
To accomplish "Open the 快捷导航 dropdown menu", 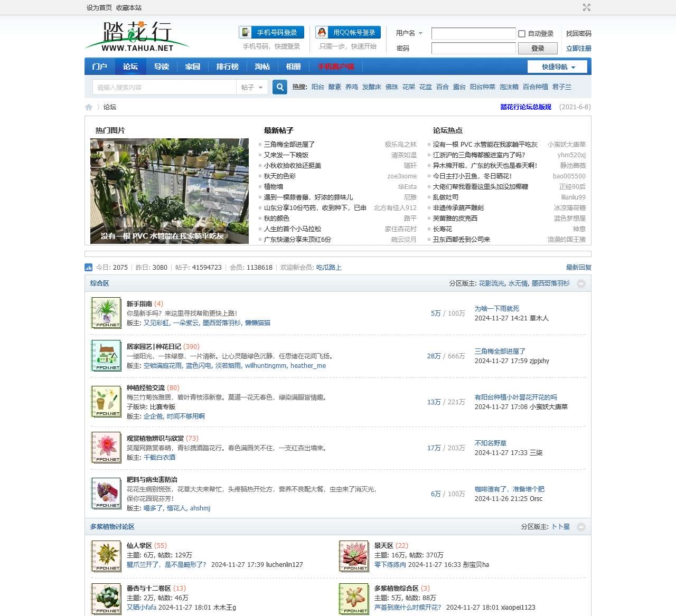I will pos(558,67).
